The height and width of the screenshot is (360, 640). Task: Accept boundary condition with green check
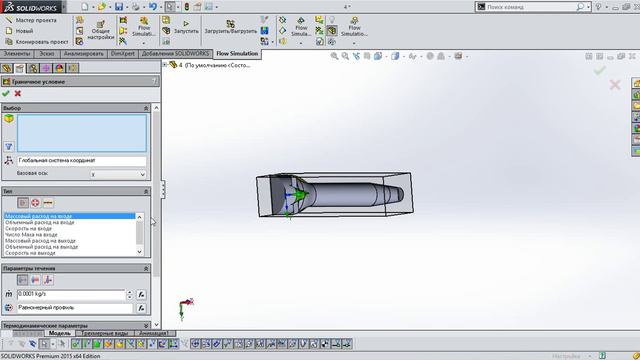(6, 93)
